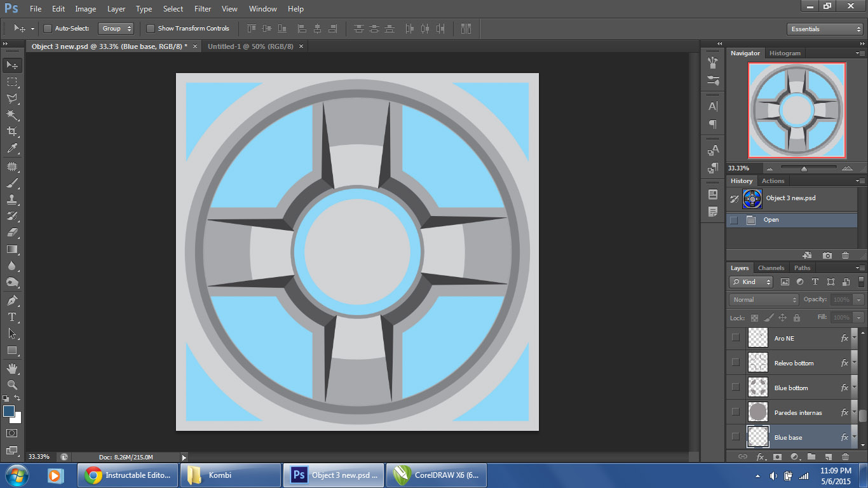Select the Eyedropper tool
The height and width of the screenshot is (488, 868).
point(11,149)
